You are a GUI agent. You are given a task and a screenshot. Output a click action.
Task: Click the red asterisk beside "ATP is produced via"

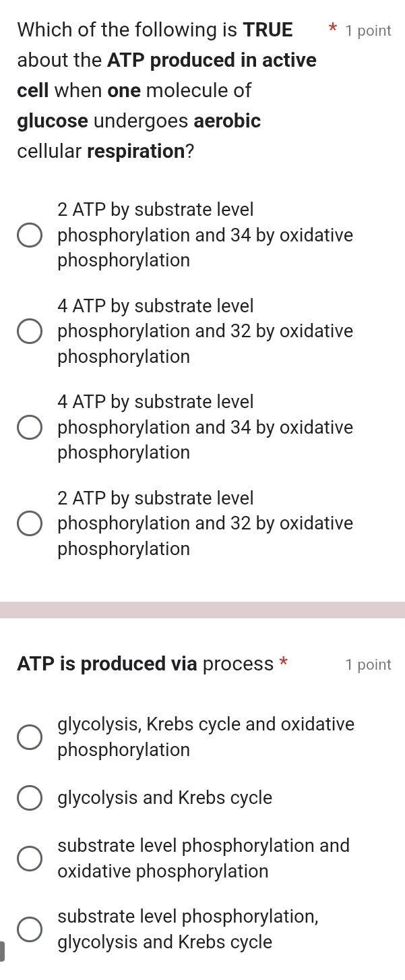283,664
